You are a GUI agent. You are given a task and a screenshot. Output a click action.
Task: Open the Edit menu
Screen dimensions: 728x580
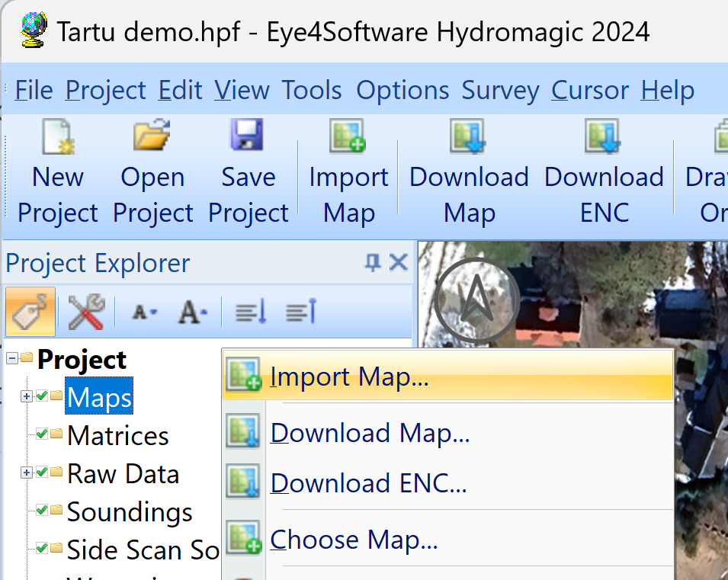click(180, 90)
